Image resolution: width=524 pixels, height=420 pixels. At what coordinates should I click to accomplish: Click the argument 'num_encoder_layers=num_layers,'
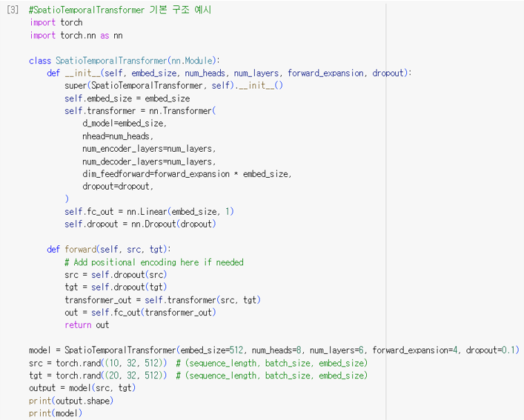click(x=149, y=149)
